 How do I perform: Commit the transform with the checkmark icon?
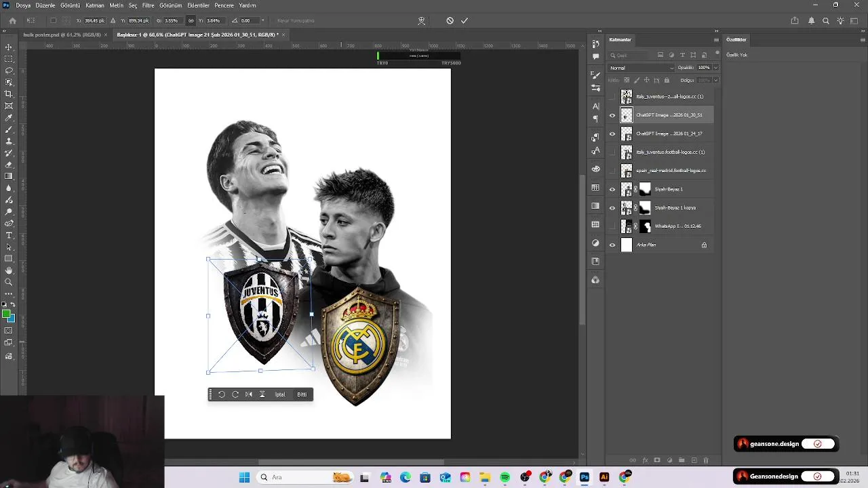point(465,21)
